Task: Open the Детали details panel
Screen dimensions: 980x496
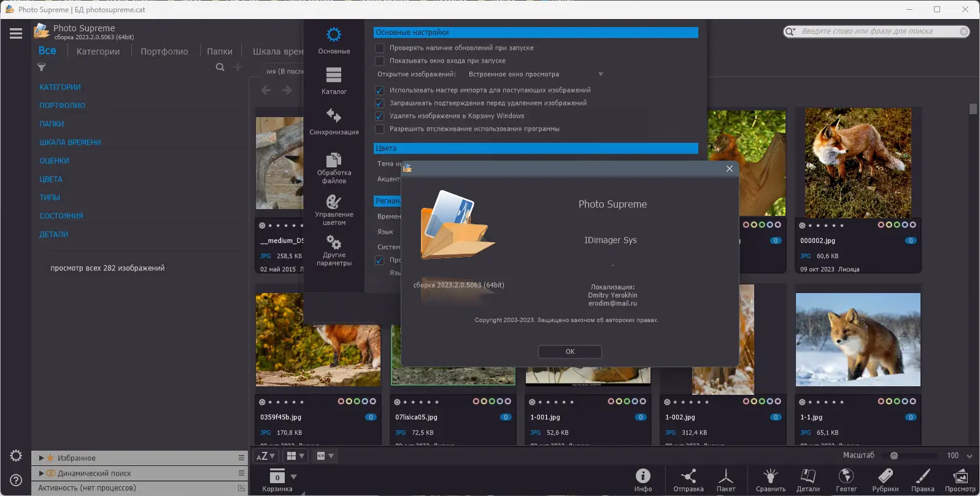Action: pyautogui.click(x=808, y=480)
